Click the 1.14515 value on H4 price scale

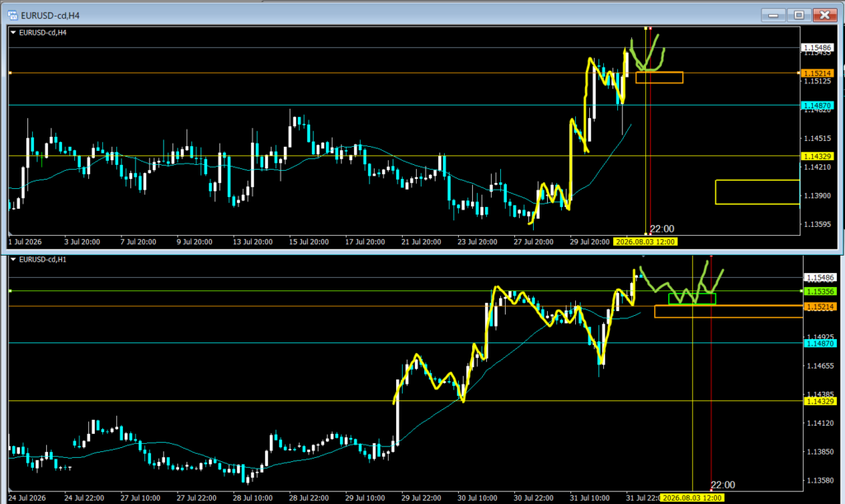point(817,139)
